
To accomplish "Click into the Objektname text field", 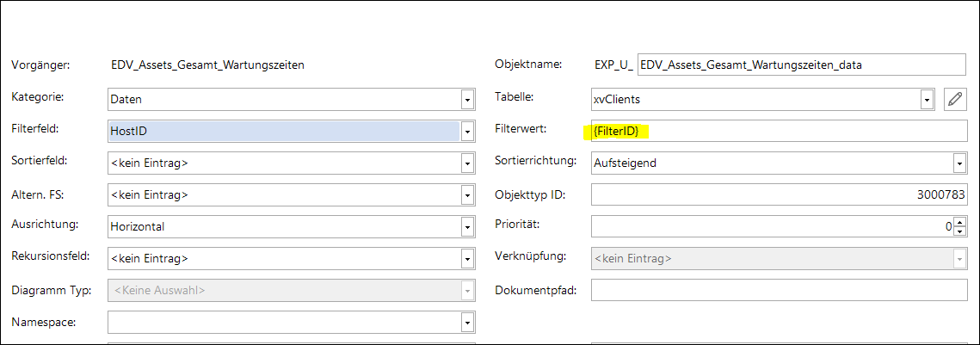I will coord(800,65).
